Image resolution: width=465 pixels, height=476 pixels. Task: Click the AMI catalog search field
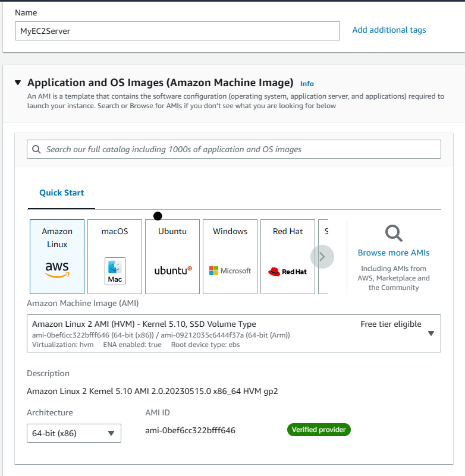pos(234,149)
